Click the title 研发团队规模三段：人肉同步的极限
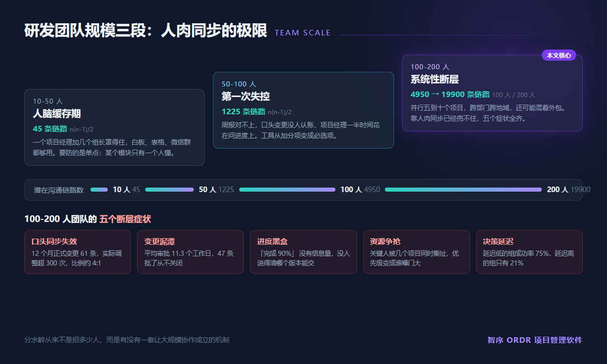This screenshot has height=364, width=607. pos(146,31)
